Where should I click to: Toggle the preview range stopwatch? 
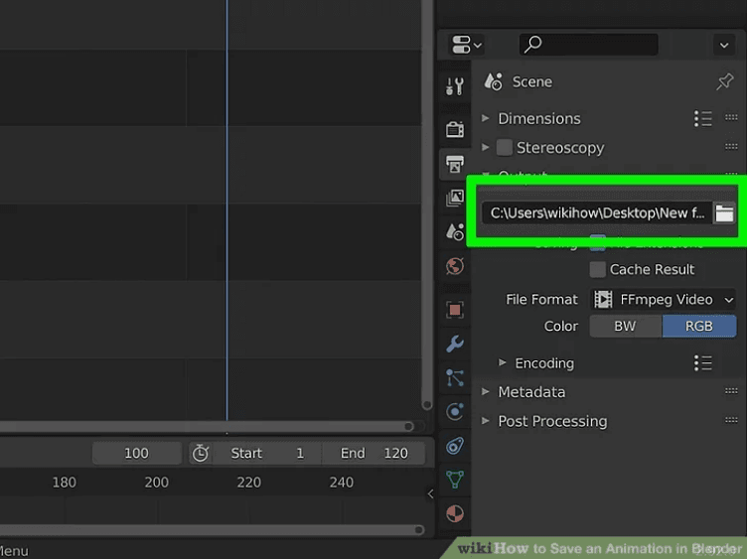tap(201, 453)
